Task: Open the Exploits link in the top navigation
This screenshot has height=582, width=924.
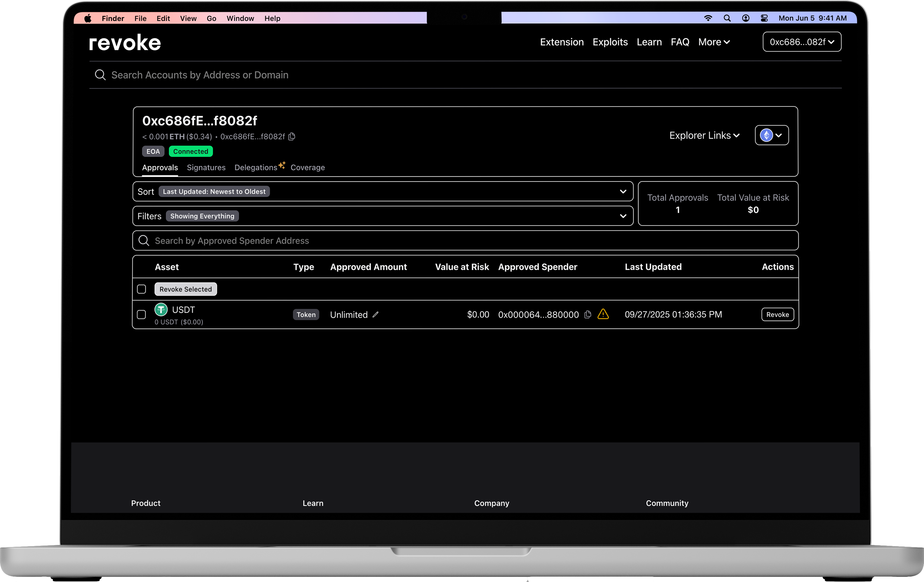Action: (x=610, y=42)
